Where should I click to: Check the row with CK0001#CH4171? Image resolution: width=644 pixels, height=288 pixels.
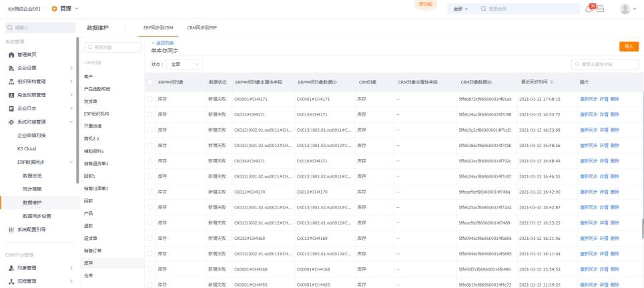[x=150, y=99]
